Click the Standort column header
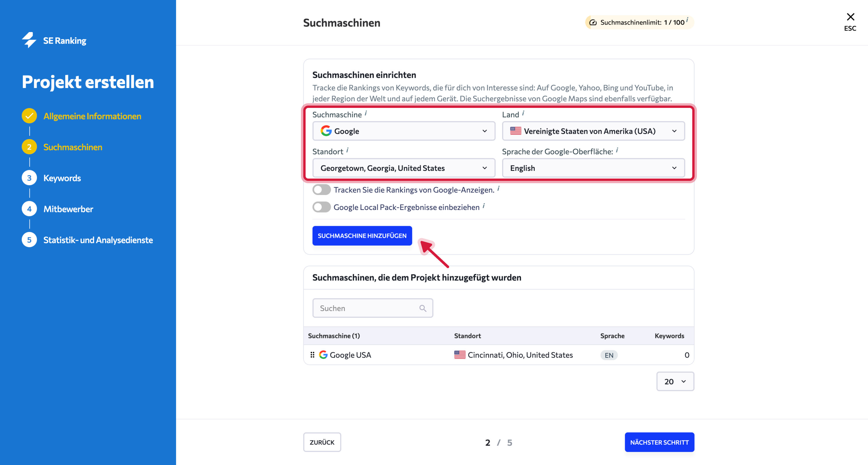This screenshot has height=465, width=868. coord(467,336)
